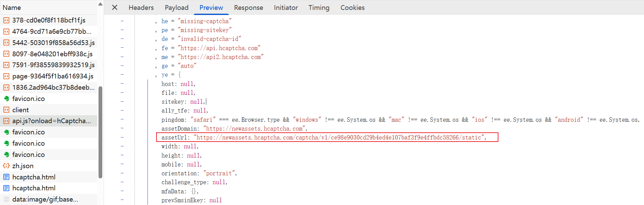Select the 1836.2ad964bc37b8deeb request row
Image resolution: width=644 pixels, height=205 pixels.
53,87
